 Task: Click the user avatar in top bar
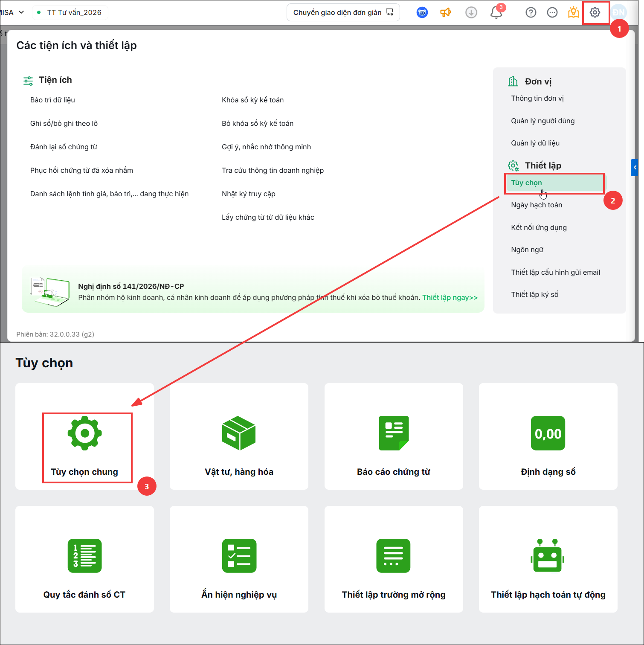point(618,12)
